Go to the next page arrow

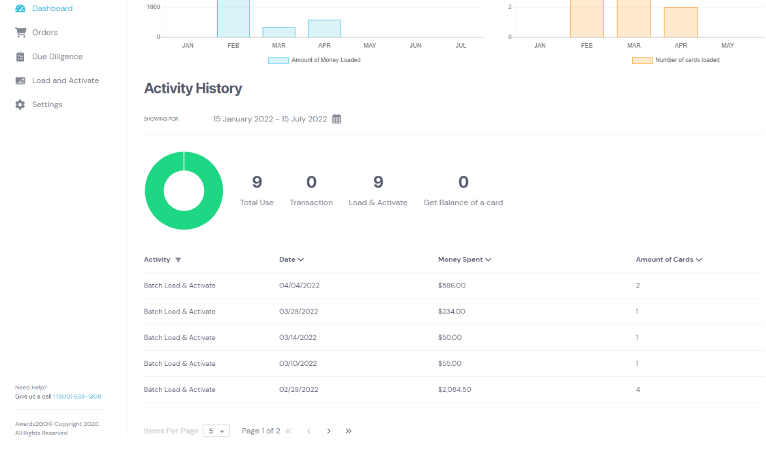click(x=329, y=431)
